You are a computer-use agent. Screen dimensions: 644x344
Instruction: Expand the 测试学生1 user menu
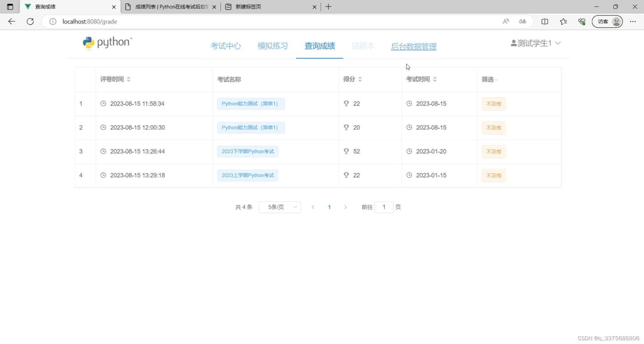535,43
